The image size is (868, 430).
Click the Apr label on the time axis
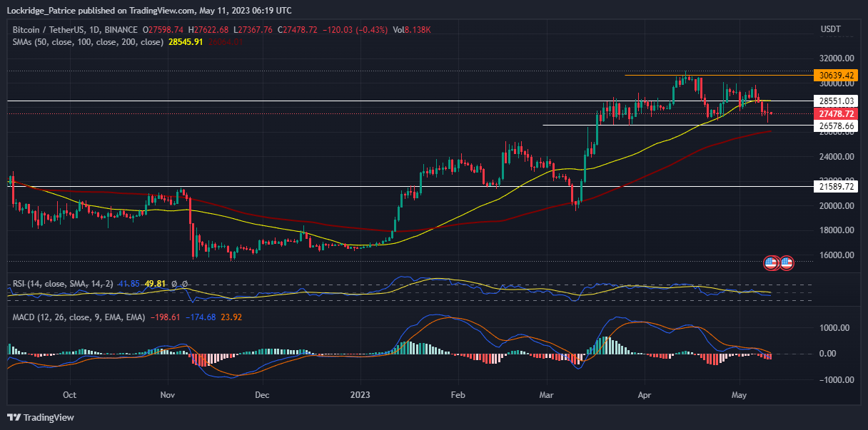pos(645,394)
